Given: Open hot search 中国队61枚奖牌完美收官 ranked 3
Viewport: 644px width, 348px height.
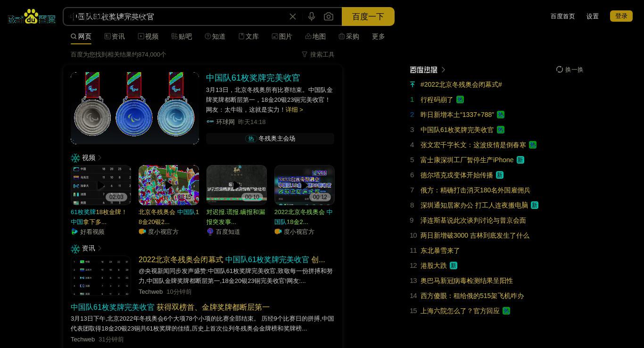Looking at the screenshot, I should pyautogui.click(x=457, y=130).
